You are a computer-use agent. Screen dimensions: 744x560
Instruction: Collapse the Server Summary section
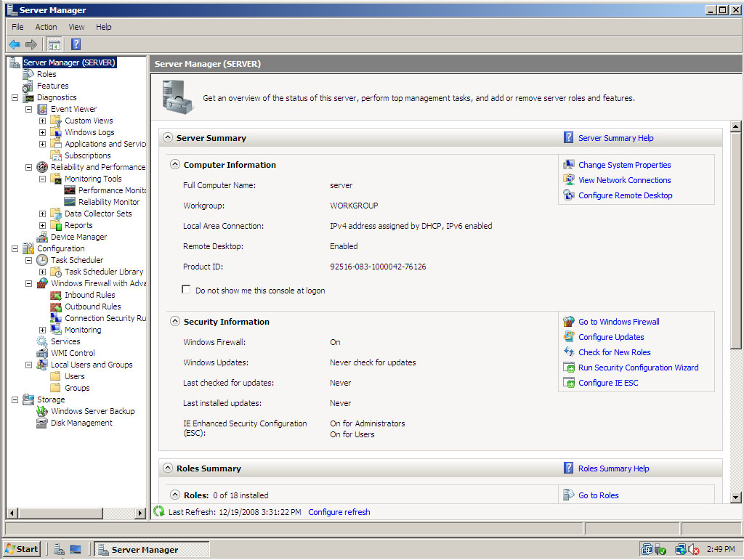[x=168, y=137]
